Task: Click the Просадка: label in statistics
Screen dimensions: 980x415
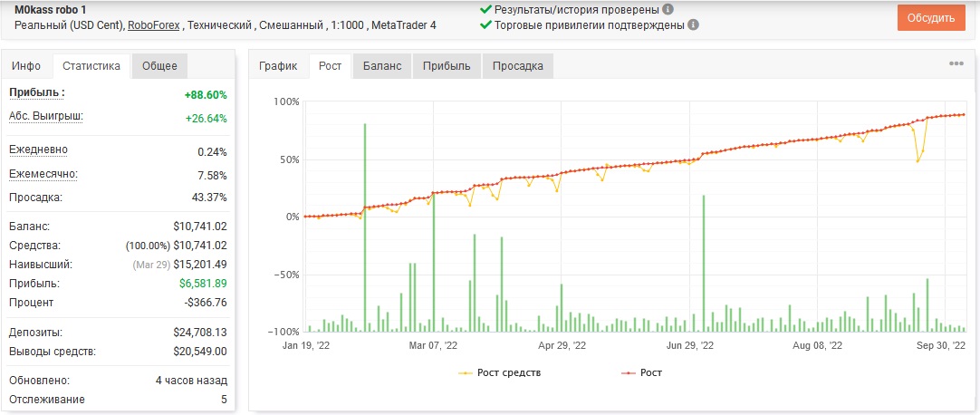Action: [x=35, y=198]
